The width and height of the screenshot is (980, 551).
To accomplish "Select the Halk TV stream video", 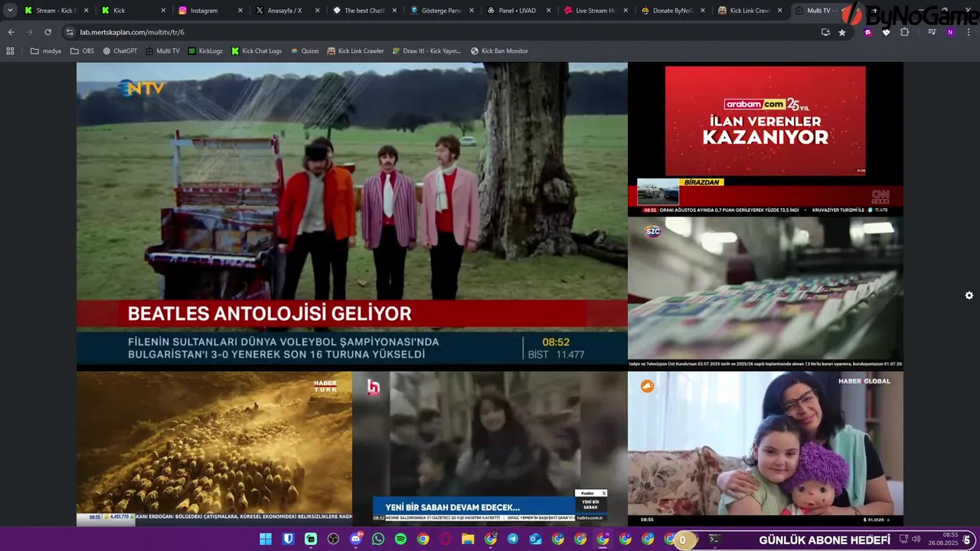I will pos(490,448).
